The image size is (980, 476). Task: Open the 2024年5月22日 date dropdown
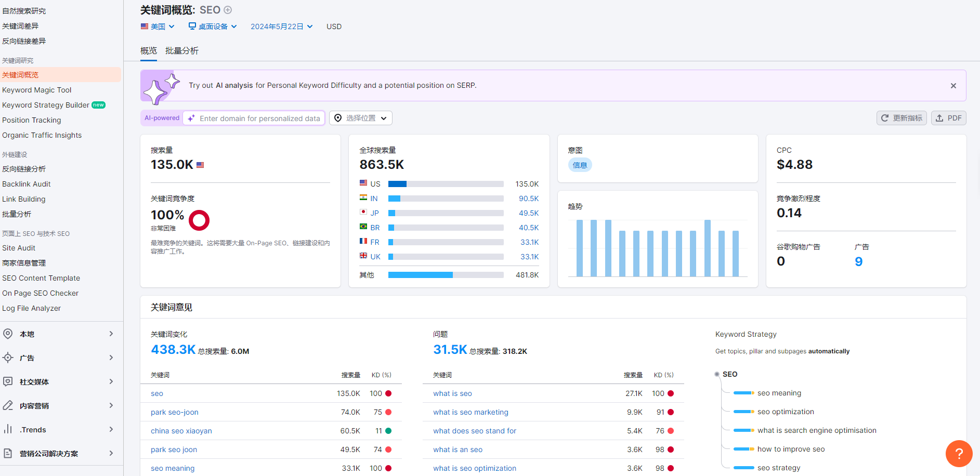point(282,27)
